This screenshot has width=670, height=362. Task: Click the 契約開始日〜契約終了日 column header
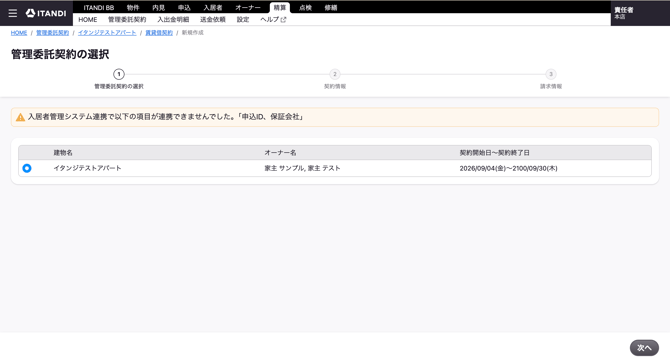click(x=494, y=153)
